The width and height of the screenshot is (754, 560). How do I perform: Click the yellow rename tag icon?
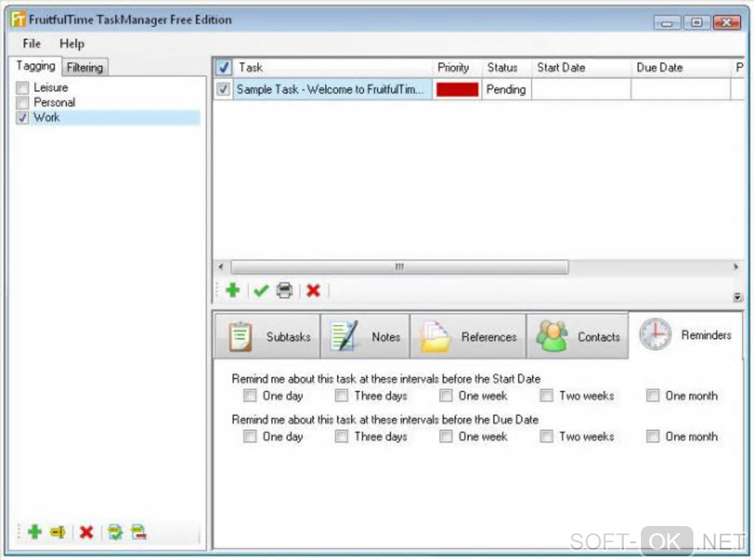click(x=58, y=532)
